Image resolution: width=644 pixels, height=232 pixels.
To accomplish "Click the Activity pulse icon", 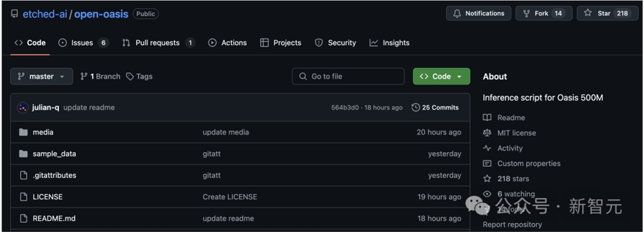I will coord(487,148).
